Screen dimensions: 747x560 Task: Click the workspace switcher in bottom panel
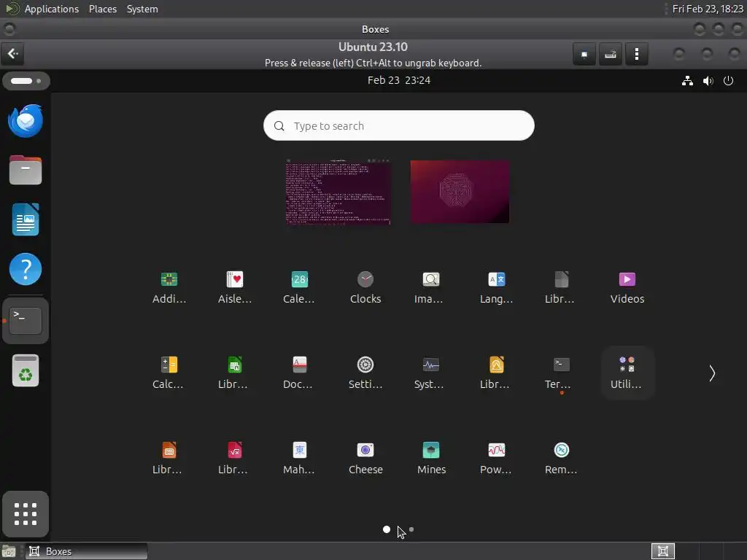pos(662,551)
